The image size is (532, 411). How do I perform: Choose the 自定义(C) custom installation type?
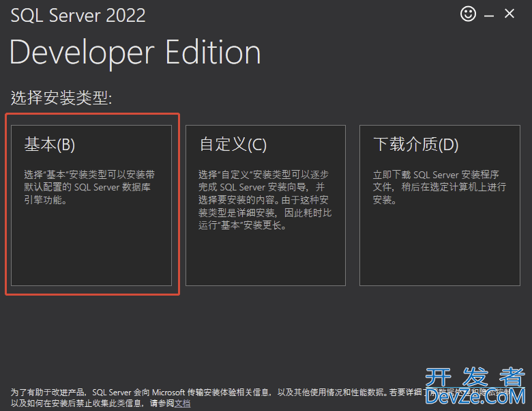point(266,205)
